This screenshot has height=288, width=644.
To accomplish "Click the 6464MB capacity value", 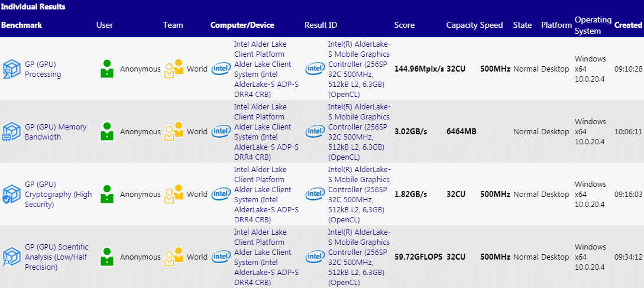I will click(x=462, y=132).
